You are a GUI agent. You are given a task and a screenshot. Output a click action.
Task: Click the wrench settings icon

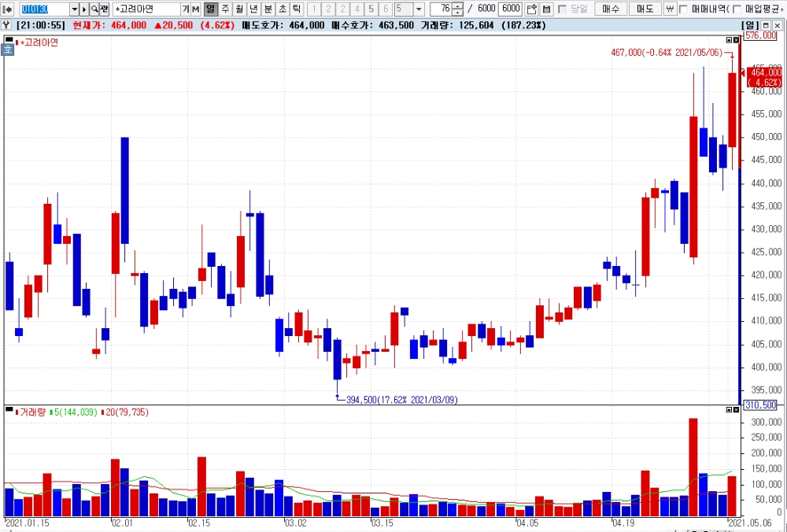pyautogui.click(x=6, y=25)
